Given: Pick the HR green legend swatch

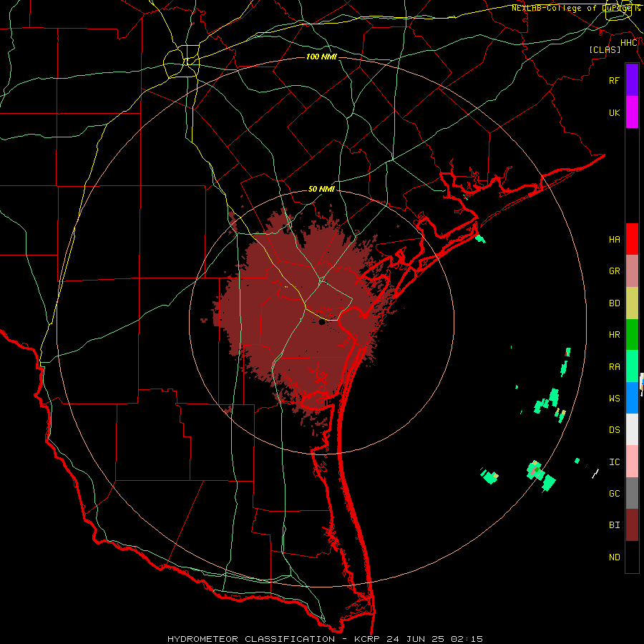Looking at the screenshot, I should point(632,335).
